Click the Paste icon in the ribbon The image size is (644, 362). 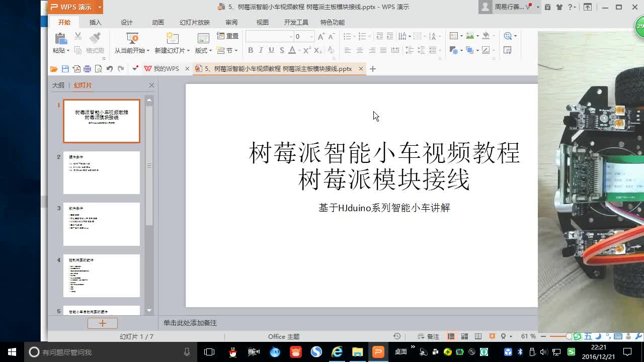(60, 38)
